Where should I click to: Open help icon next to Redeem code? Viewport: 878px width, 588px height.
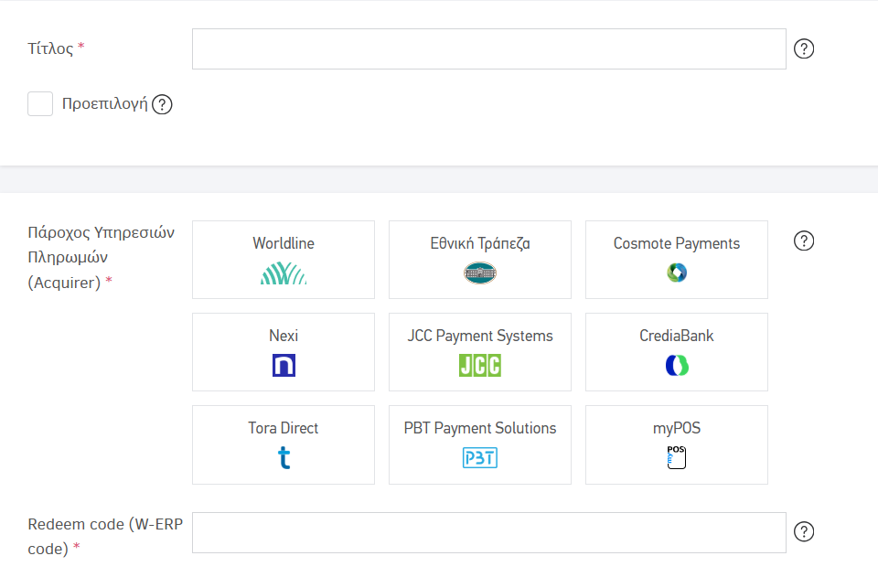pyautogui.click(x=804, y=531)
